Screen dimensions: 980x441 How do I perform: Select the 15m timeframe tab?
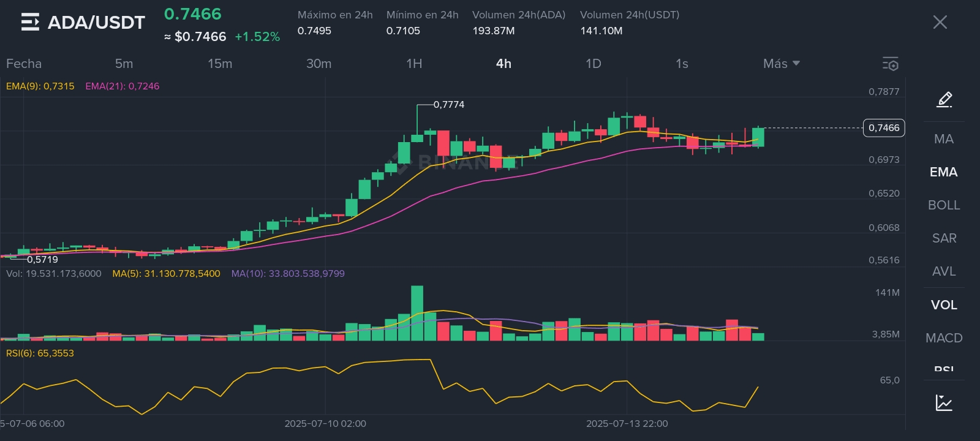pos(220,64)
